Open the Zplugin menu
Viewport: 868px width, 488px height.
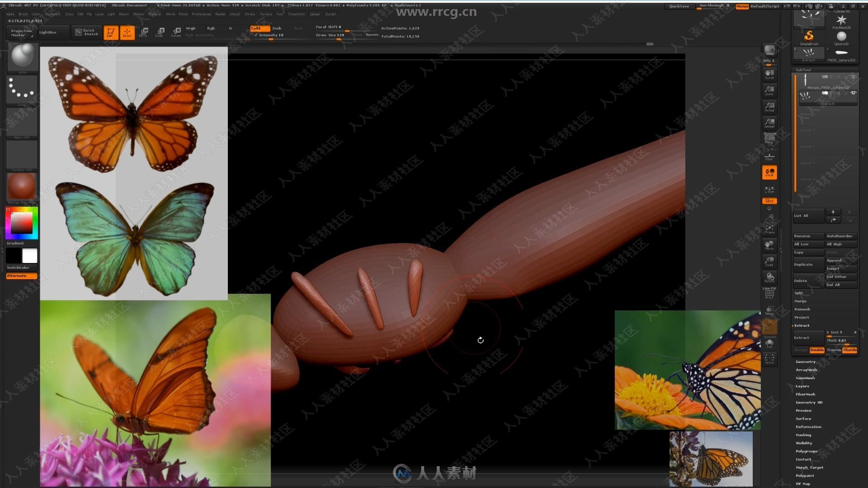[315, 14]
